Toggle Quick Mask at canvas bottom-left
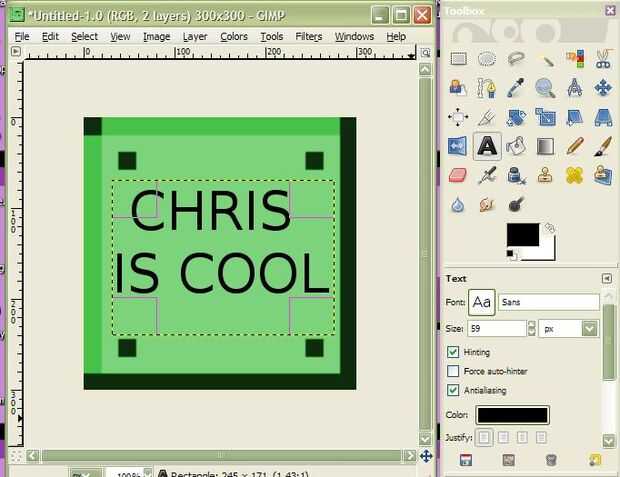 [16, 456]
